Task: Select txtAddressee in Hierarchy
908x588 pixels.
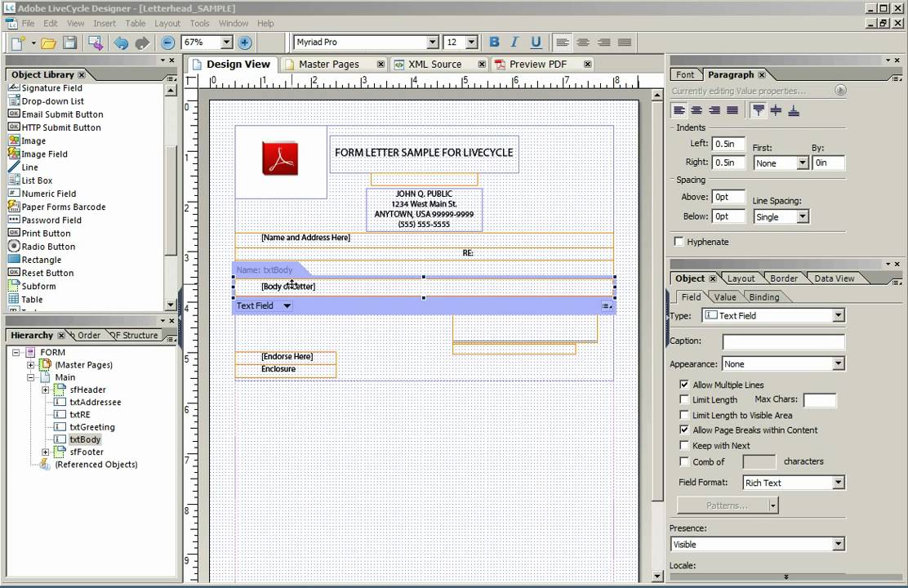Action: click(x=95, y=402)
